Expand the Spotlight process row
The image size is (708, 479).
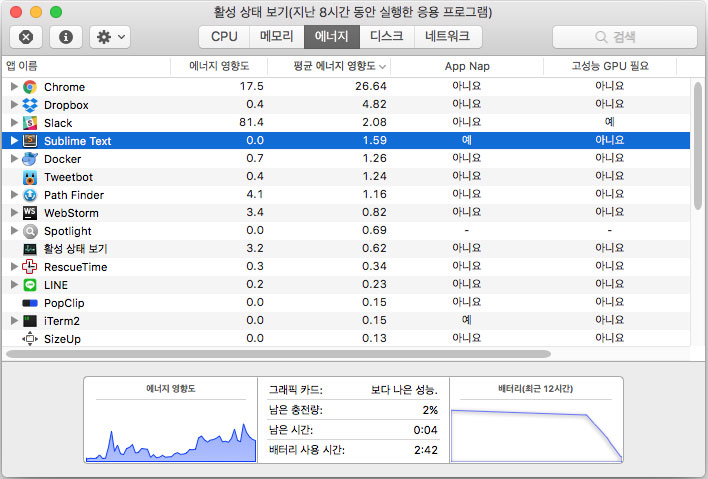[14, 230]
